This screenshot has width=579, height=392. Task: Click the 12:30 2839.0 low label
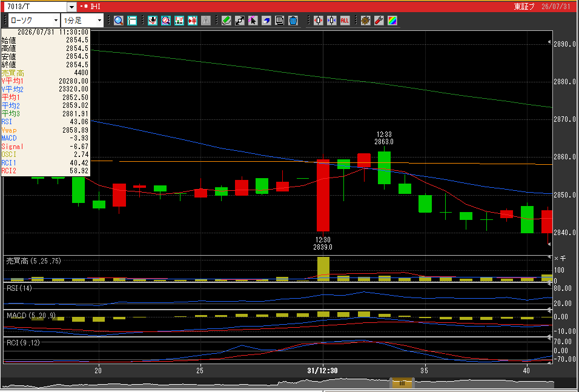(323, 244)
